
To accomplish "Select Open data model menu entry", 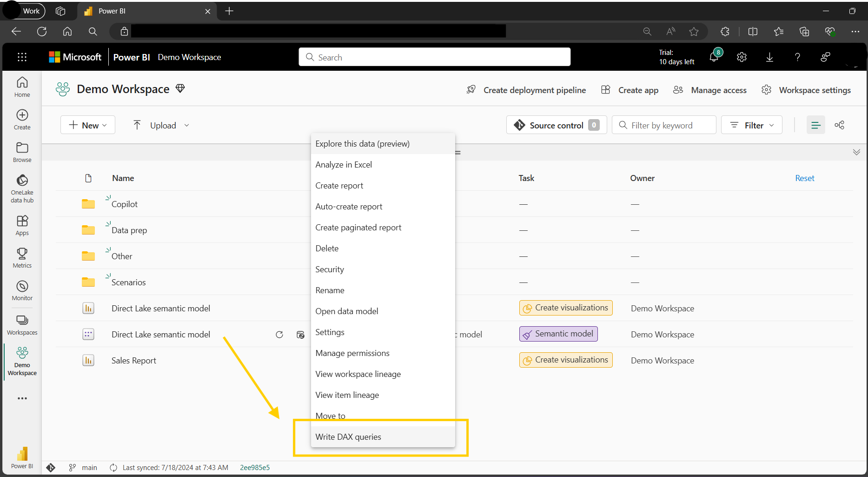I will tap(347, 311).
